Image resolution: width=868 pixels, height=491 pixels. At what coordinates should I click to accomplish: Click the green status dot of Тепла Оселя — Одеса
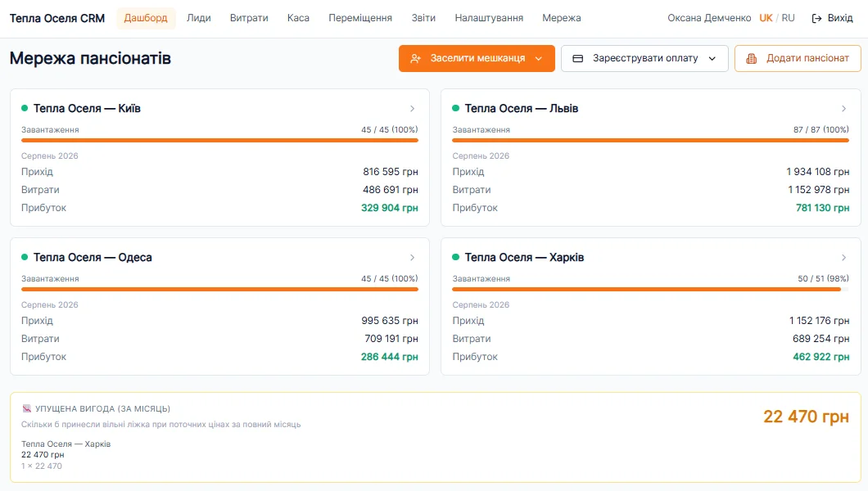click(25, 257)
